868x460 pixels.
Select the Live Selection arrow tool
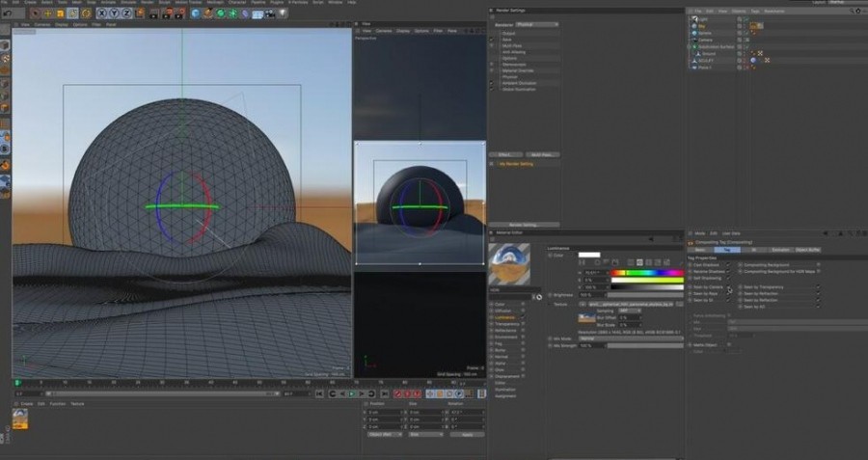click(35, 14)
